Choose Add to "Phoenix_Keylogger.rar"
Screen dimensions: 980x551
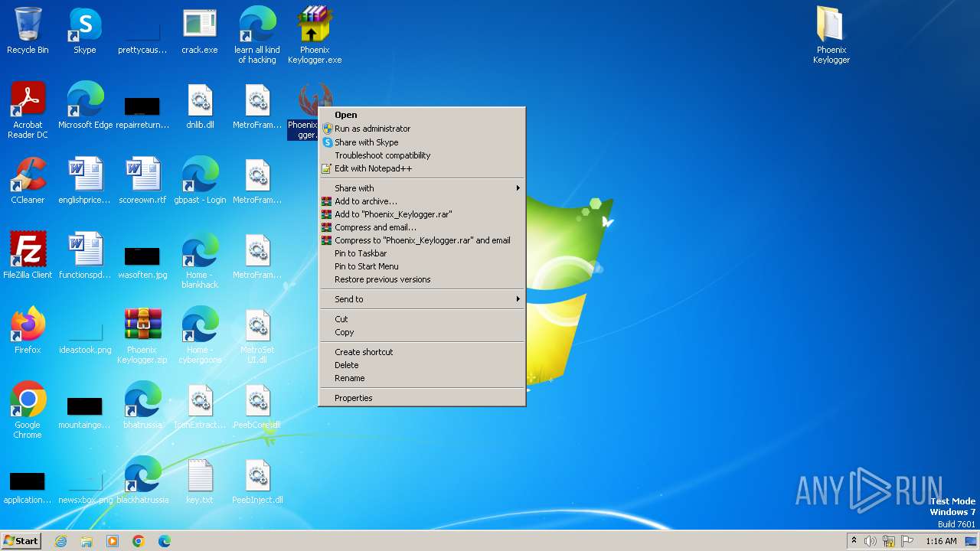tap(422, 214)
